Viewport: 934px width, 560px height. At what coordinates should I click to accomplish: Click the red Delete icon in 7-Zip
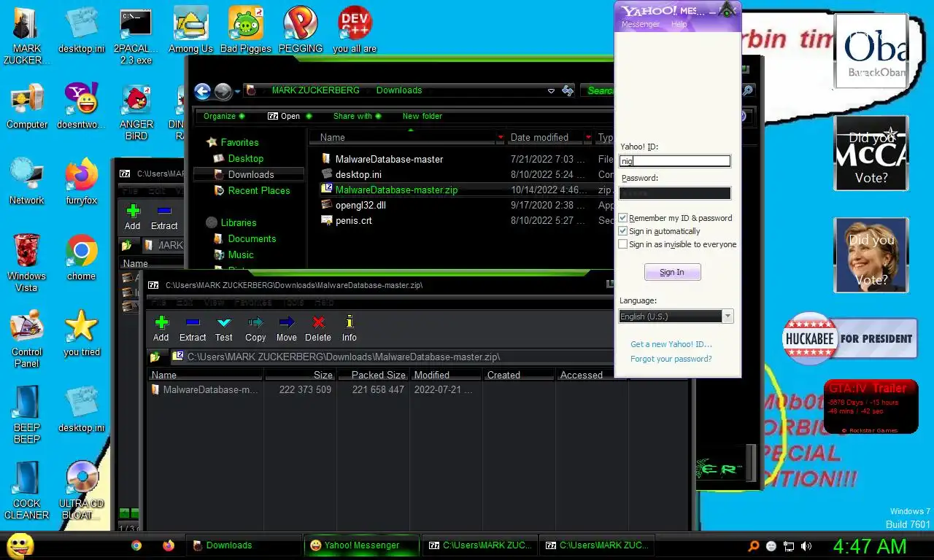click(318, 322)
